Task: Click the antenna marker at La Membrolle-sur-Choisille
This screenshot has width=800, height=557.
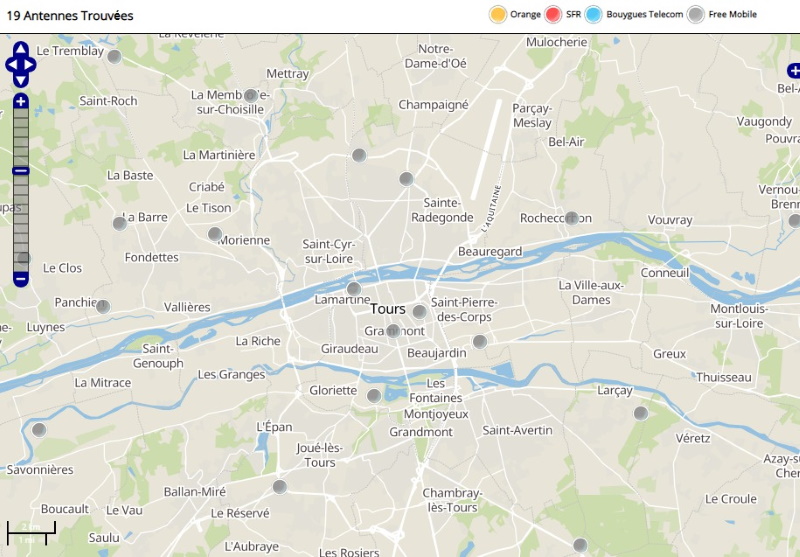Action: 250,96
